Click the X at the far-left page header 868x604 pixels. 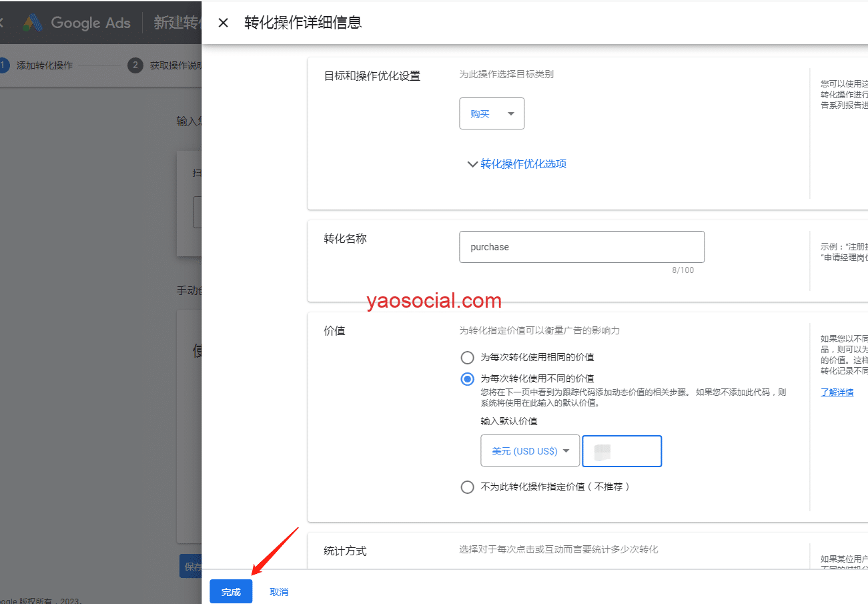point(2,23)
